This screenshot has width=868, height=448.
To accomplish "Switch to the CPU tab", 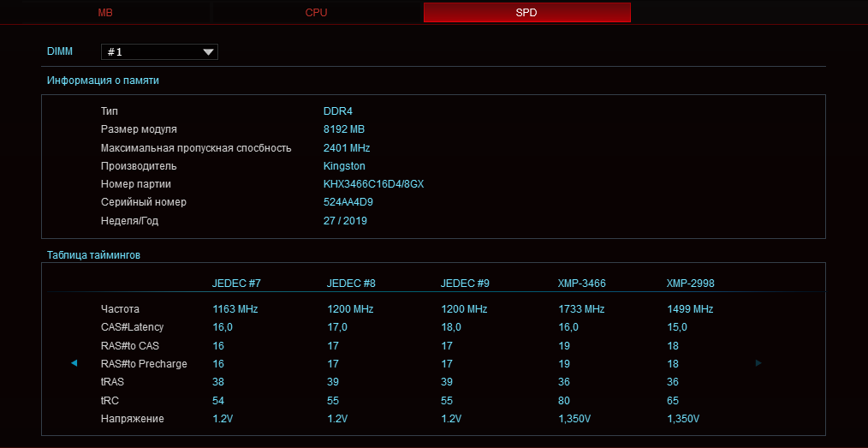I will (x=316, y=12).
